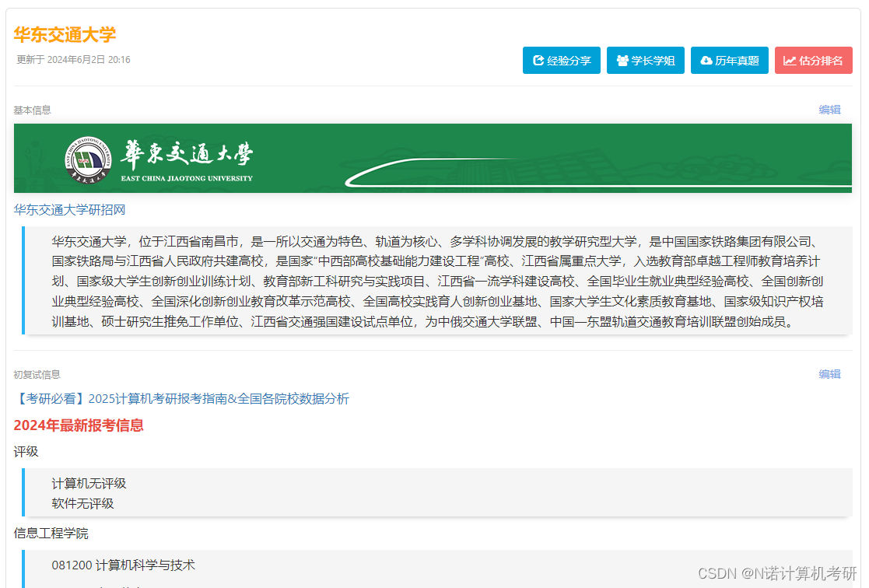The image size is (869, 588).
Task: Click the update time 2024年6月2日 text
Action: click(74, 60)
